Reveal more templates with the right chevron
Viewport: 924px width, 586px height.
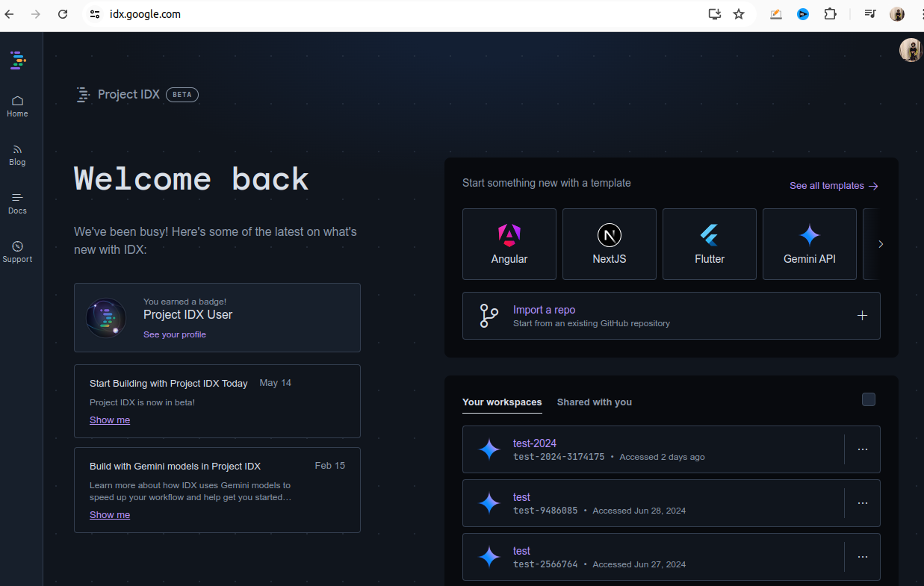pos(880,243)
